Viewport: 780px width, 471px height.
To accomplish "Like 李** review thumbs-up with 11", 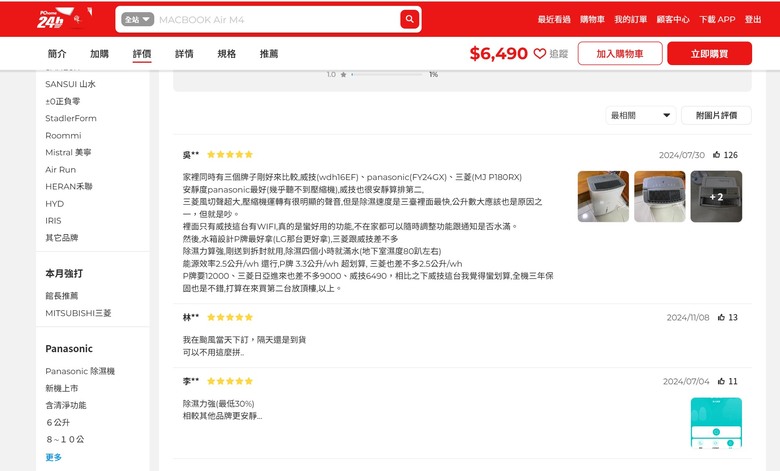I will (x=721, y=381).
